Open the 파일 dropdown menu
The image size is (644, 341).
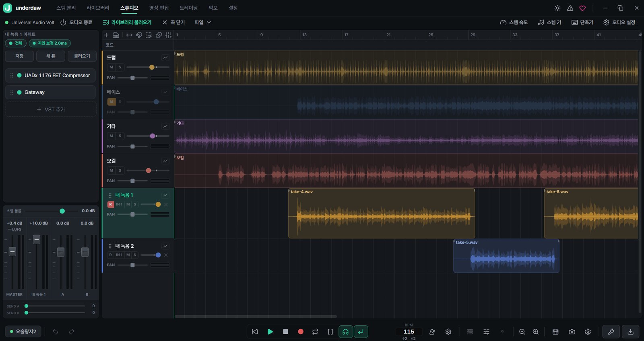[203, 23]
